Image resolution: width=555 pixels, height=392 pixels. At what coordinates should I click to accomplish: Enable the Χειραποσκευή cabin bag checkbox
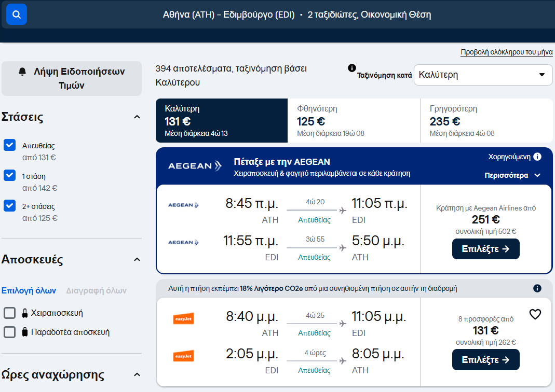[x=9, y=313]
